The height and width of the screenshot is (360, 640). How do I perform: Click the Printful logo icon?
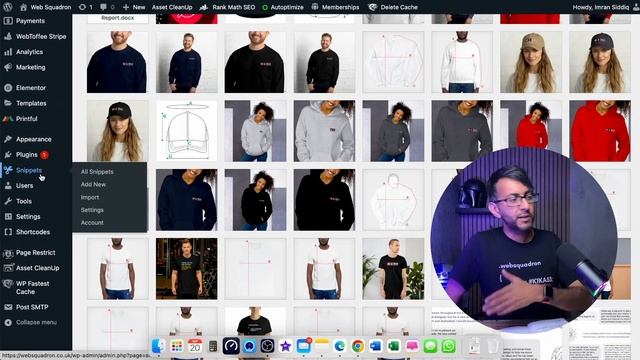pyautogui.click(x=8, y=119)
